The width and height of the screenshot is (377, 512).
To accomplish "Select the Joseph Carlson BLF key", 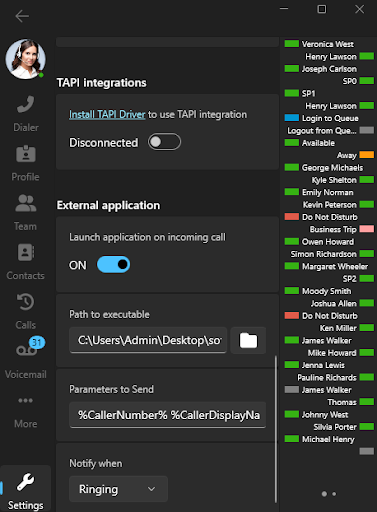I will pyautogui.click(x=321, y=69).
